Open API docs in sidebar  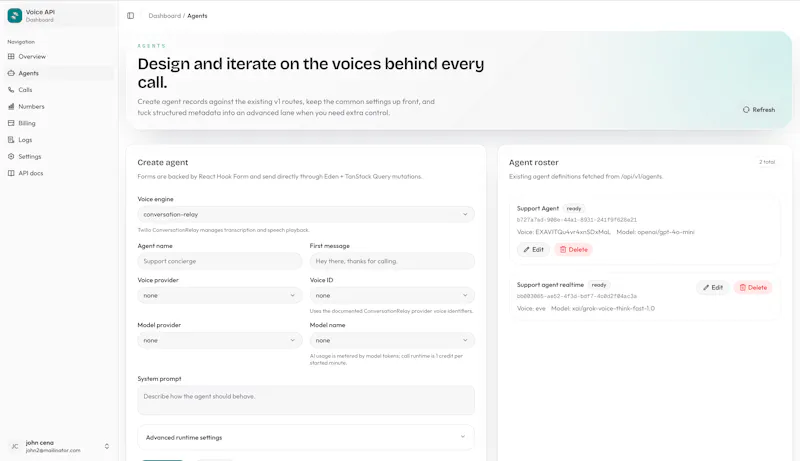click(60, 173)
